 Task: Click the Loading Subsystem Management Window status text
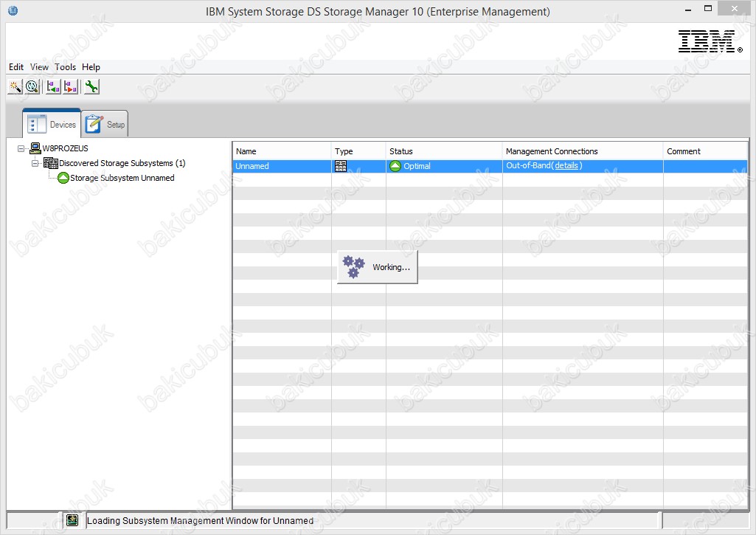tap(200, 520)
